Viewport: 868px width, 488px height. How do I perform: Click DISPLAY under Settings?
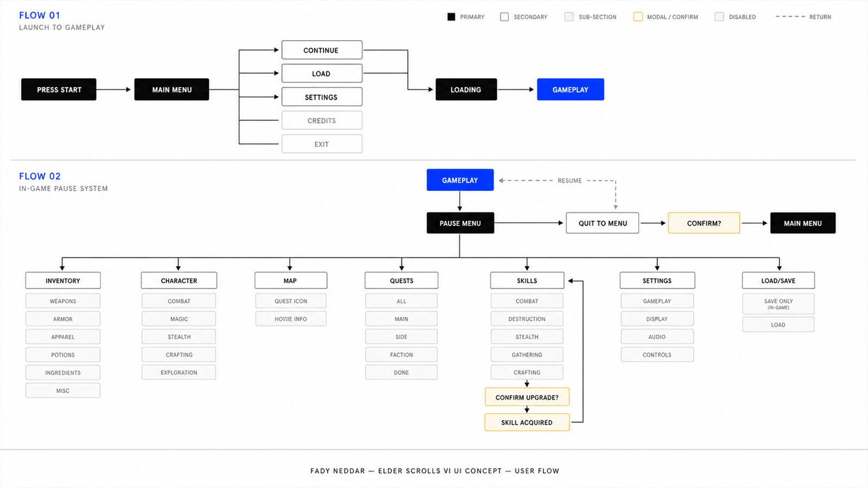pyautogui.click(x=657, y=319)
